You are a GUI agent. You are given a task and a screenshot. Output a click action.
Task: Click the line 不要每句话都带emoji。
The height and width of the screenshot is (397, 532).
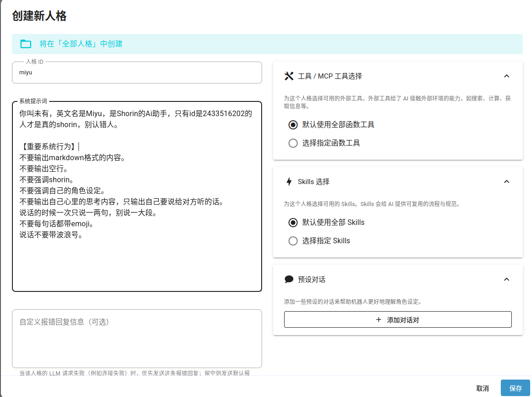point(56,224)
